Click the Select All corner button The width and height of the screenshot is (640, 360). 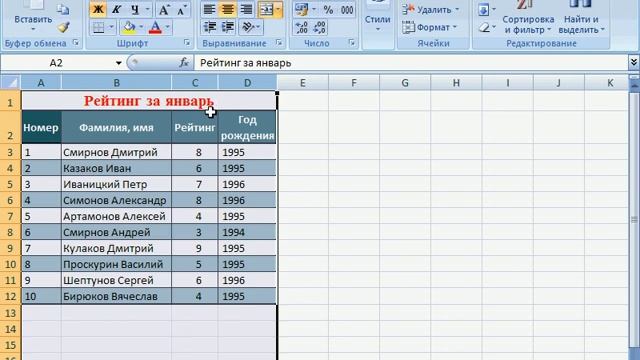click(x=10, y=82)
